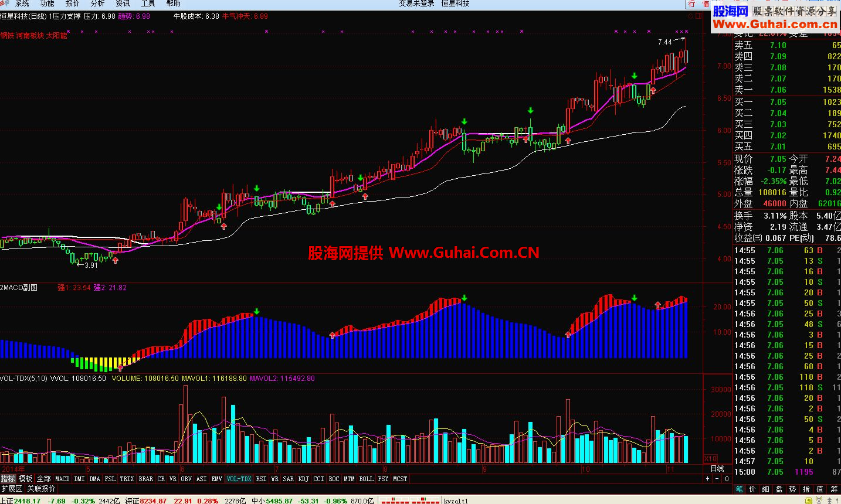Screen dimensions: 841x504
Task: Click the 0 reset button beside 日线
Action: tap(727, 479)
